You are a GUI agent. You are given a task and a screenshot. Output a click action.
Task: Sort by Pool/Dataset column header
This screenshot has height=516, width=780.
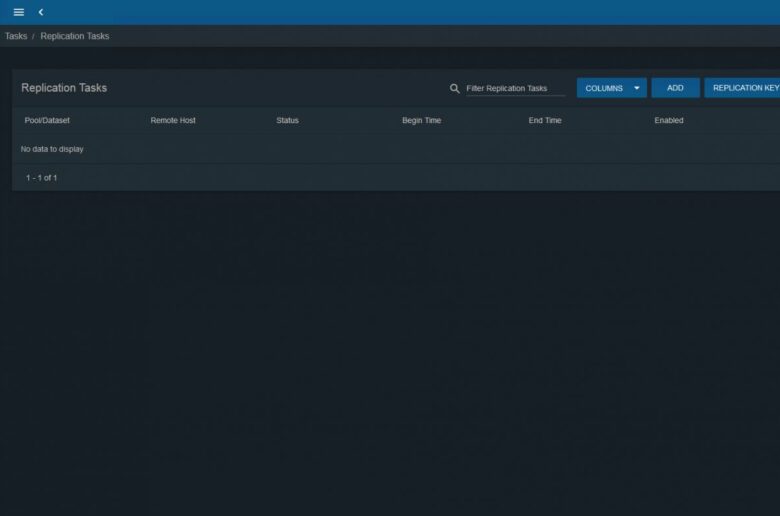point(47,120)
